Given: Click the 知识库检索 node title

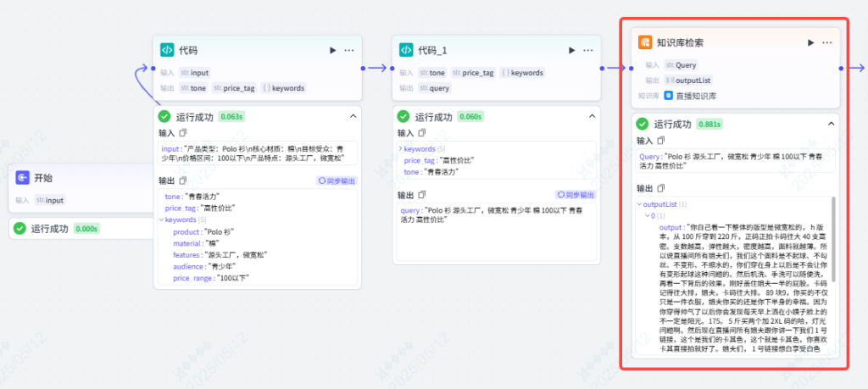Looking at the screenshot, I should tap(681, 42).
